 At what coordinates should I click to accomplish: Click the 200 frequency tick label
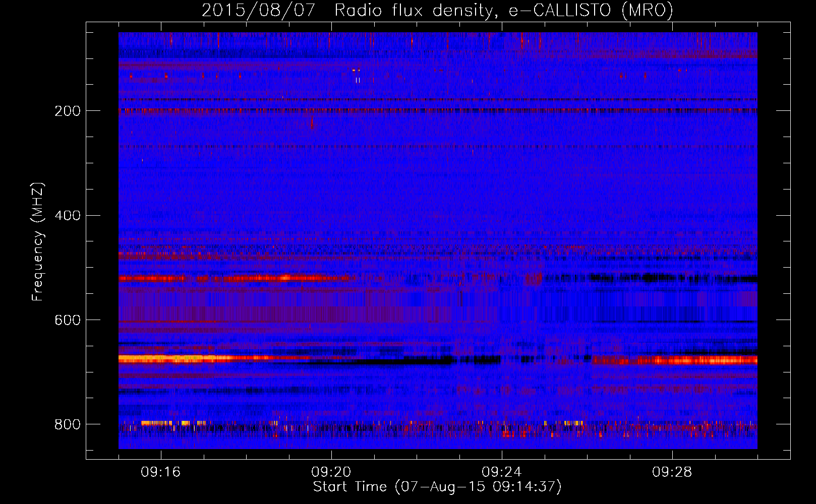[x=68, y=111]
